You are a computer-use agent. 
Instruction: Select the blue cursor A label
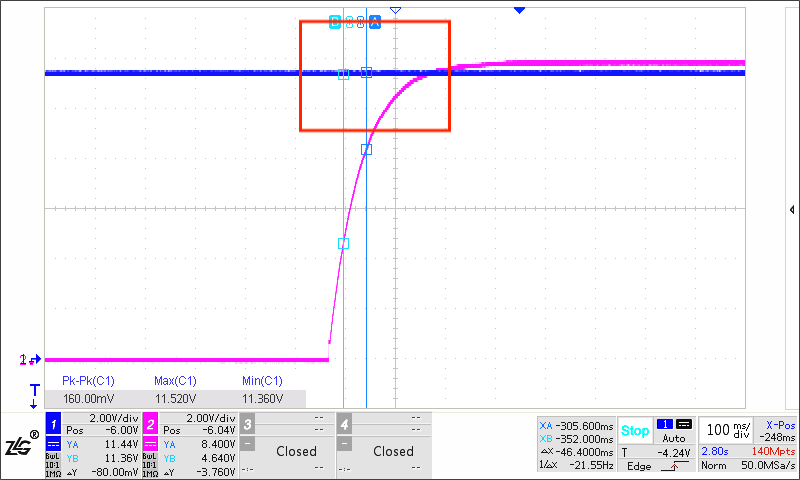(x=374, y=22)
